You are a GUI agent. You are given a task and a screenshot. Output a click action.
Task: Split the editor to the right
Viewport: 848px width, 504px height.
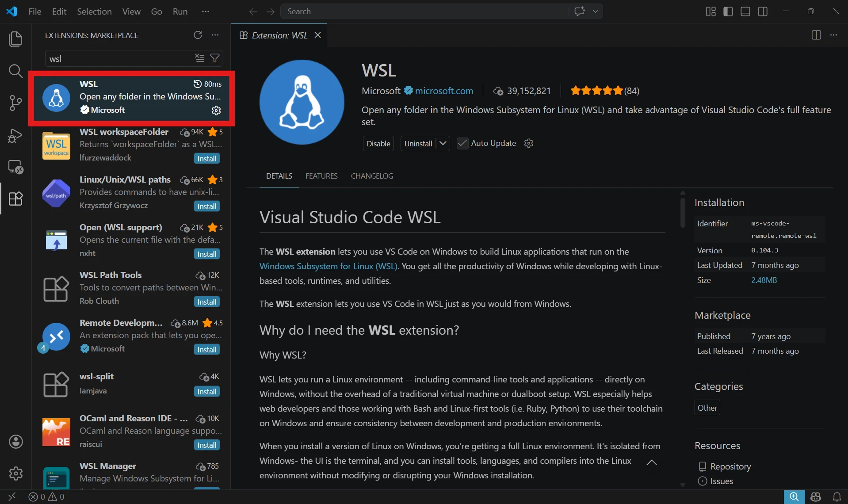pyautogui.click(x=816, y=35)
